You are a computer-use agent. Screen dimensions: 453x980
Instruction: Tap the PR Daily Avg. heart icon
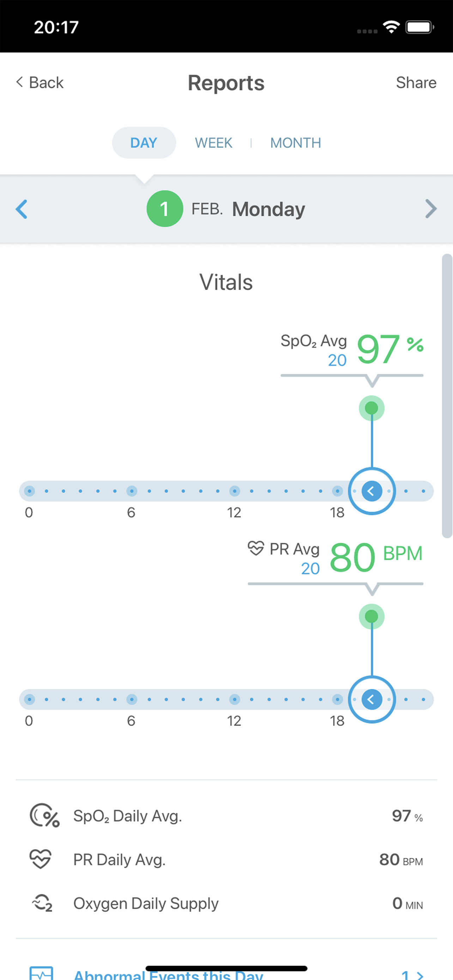(41, 859)
